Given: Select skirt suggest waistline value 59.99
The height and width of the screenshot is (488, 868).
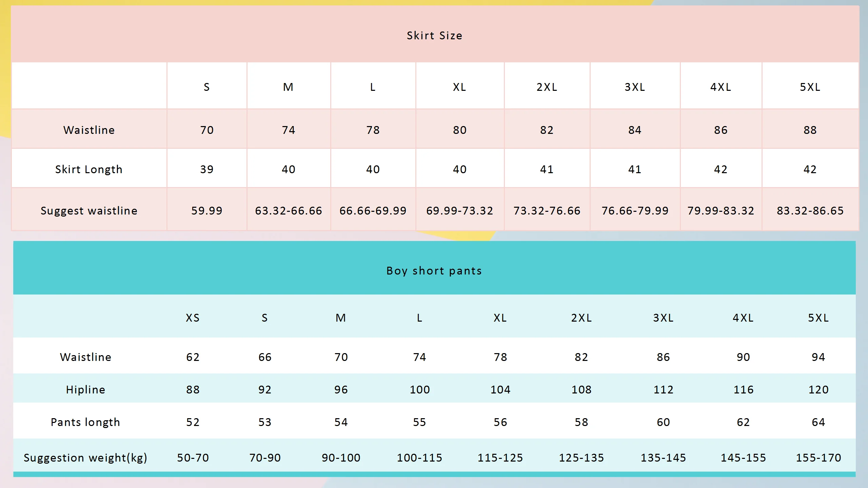Looking at the screenshot, I should (207, 211).
